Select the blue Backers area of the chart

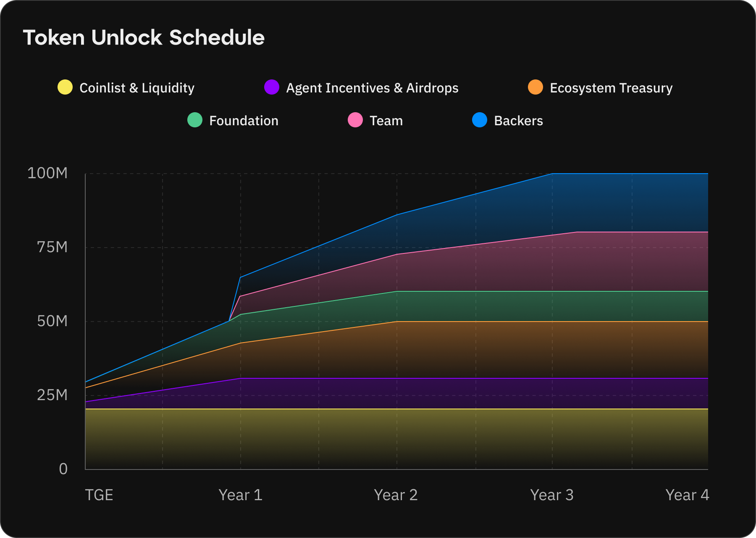coord(630,202)
